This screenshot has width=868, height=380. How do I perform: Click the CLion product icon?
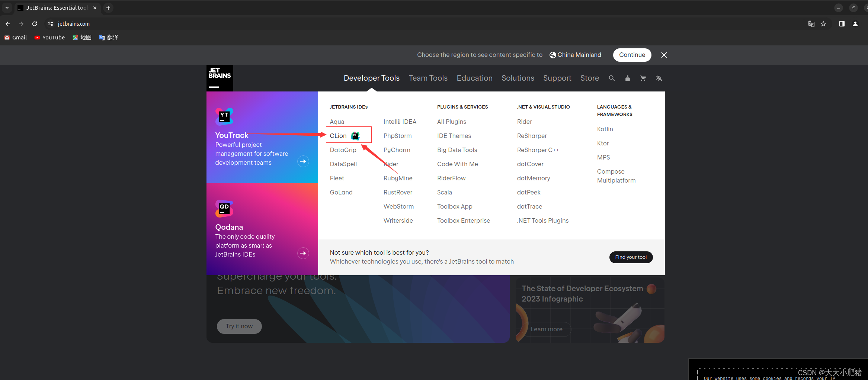click(356, 136)
